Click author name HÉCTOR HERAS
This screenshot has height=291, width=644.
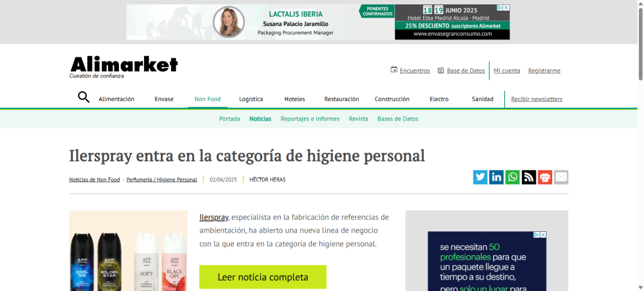click(267, 179)
